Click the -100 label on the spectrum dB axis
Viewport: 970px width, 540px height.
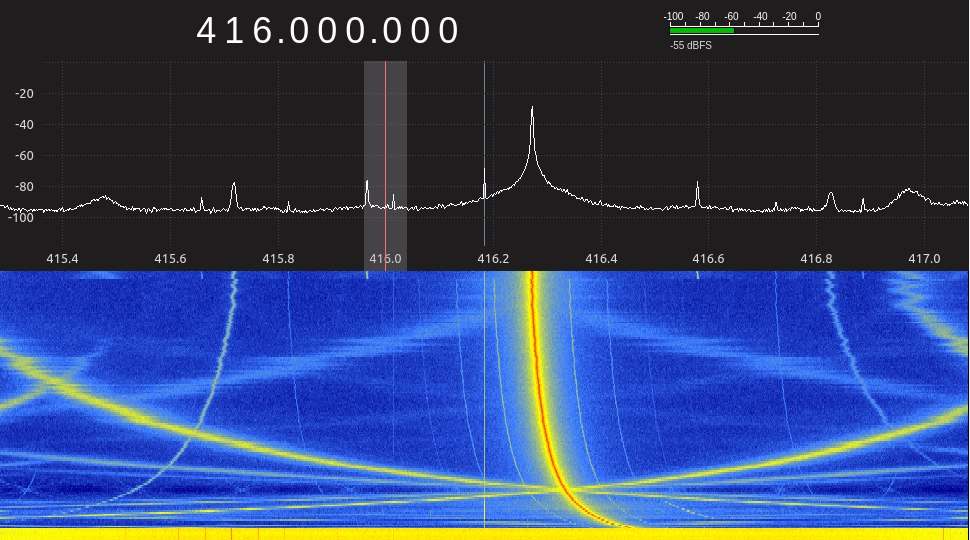[22, 218]
